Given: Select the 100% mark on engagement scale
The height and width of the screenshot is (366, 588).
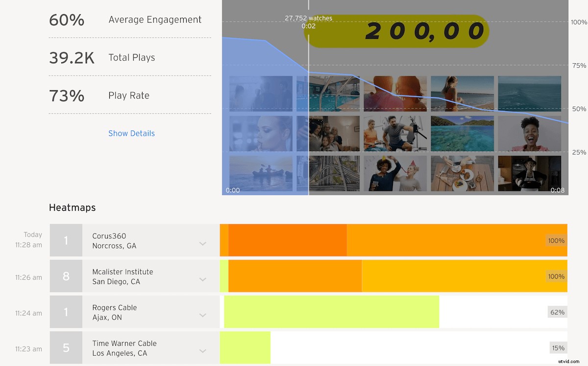Looking at the screenshot, I should (578, 22).
